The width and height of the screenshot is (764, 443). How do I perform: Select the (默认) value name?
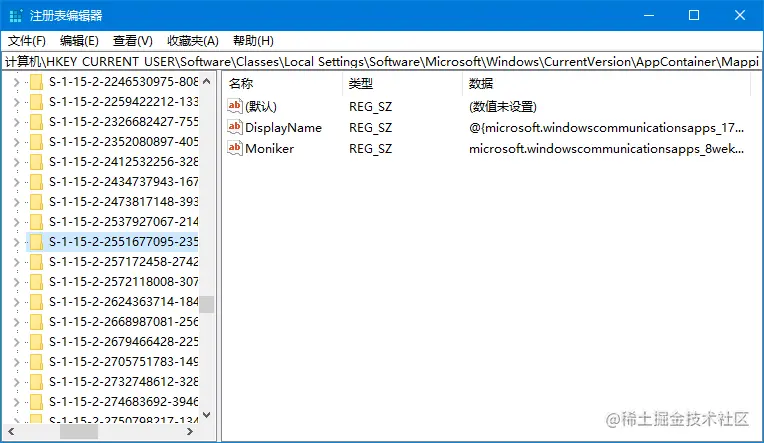point(261,106)
